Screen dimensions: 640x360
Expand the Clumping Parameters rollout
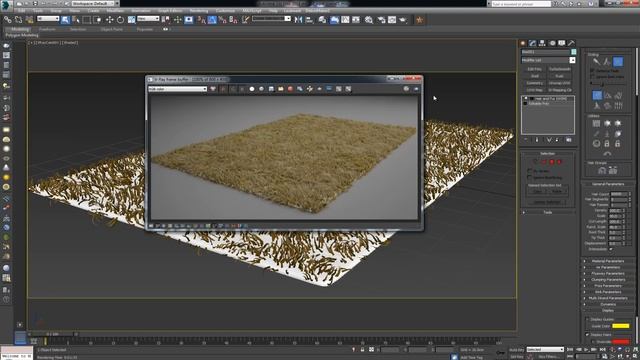coord(608,280)
